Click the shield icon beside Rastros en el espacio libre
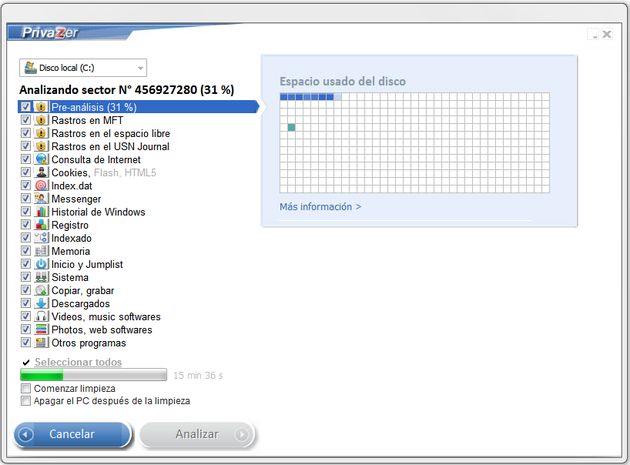The image size is (630, 465). click(41, 133)
